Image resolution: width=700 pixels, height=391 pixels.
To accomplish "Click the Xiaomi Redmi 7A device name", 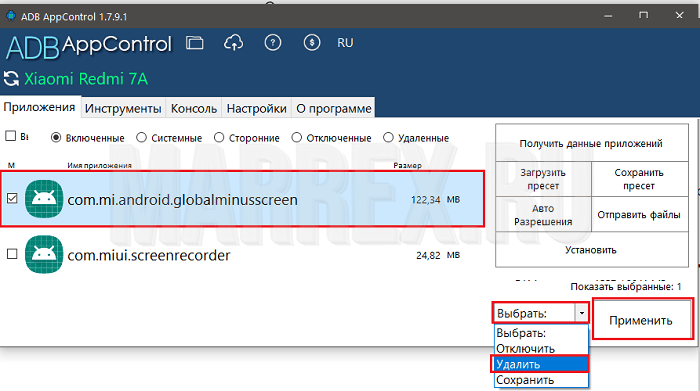I will [x=86, y=79].
